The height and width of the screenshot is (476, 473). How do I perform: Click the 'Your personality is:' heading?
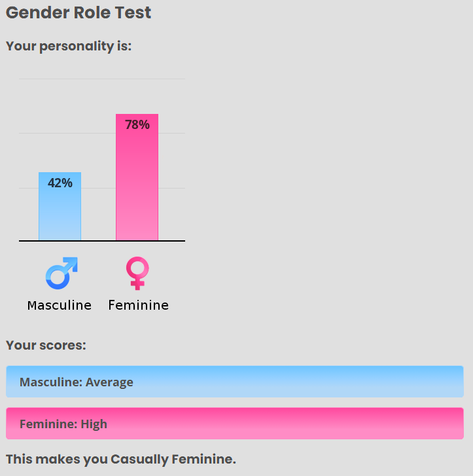pyautogui.click(x=69, y=46)
